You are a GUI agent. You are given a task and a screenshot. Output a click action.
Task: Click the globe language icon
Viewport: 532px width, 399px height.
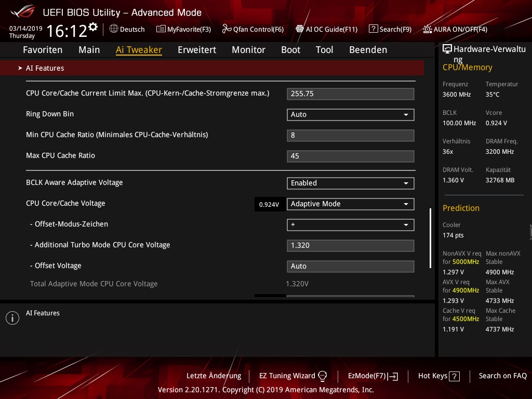click(114, 29)
